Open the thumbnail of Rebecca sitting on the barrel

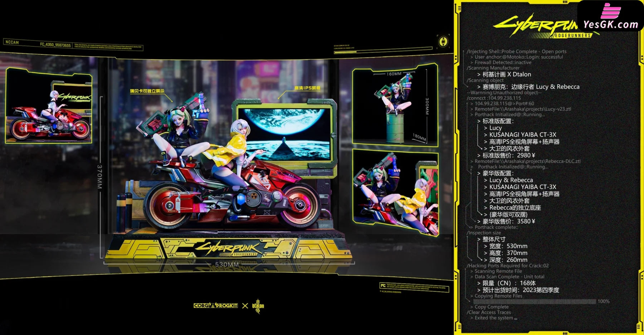pos(395,105)
